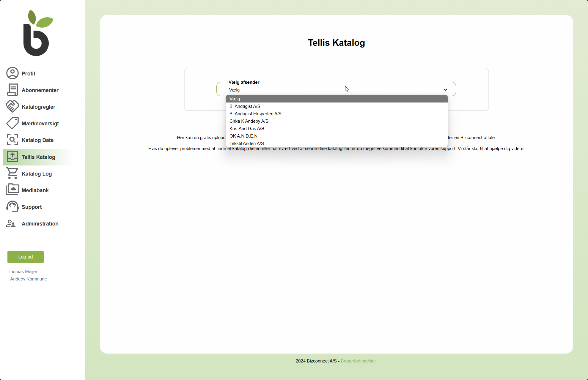Pick Kos-And Gas A/S sender

tap(247, 129)
